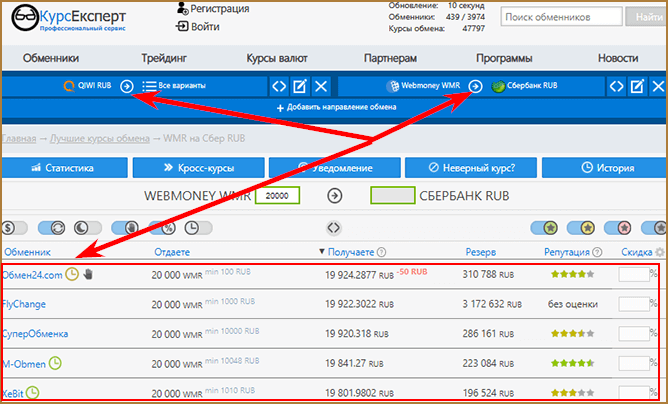The height and width of the screenshot is (404, 668).
Task: Swap direction in the QIWI tab
Action: (x=279, y=87)
